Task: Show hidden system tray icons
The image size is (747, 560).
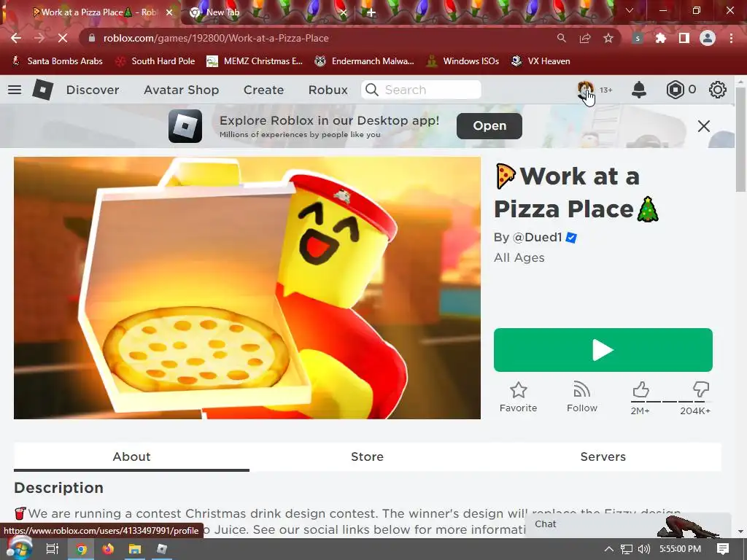Action: [609, 549]
